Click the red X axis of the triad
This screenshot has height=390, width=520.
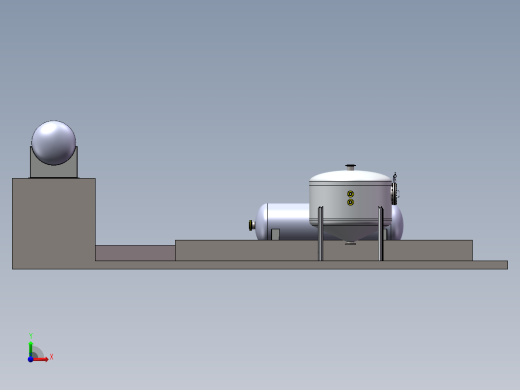(41, 359)
